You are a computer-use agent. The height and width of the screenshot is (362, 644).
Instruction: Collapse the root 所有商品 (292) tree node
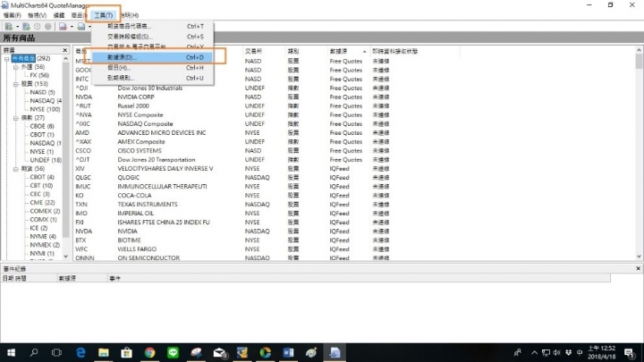tap(6, 59)
